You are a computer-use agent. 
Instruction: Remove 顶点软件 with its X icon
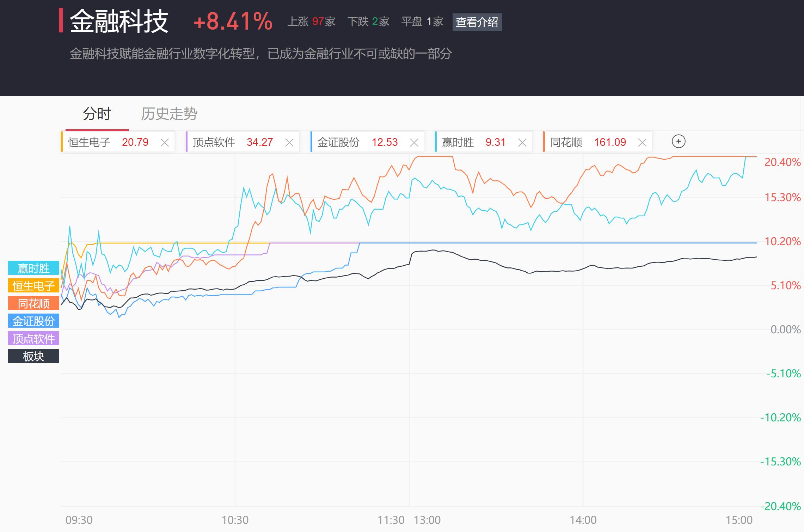[289, 142]
